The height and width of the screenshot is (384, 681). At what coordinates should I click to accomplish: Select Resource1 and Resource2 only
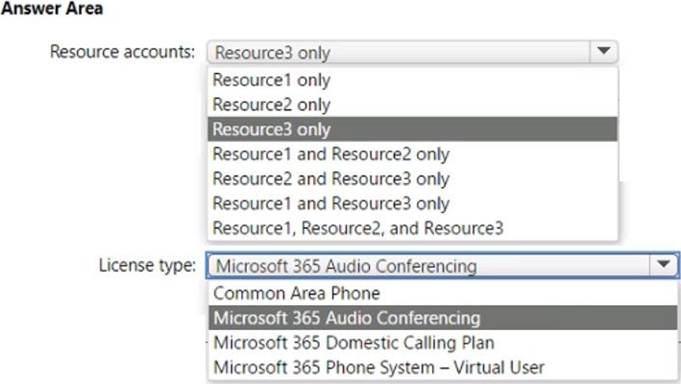412,154
